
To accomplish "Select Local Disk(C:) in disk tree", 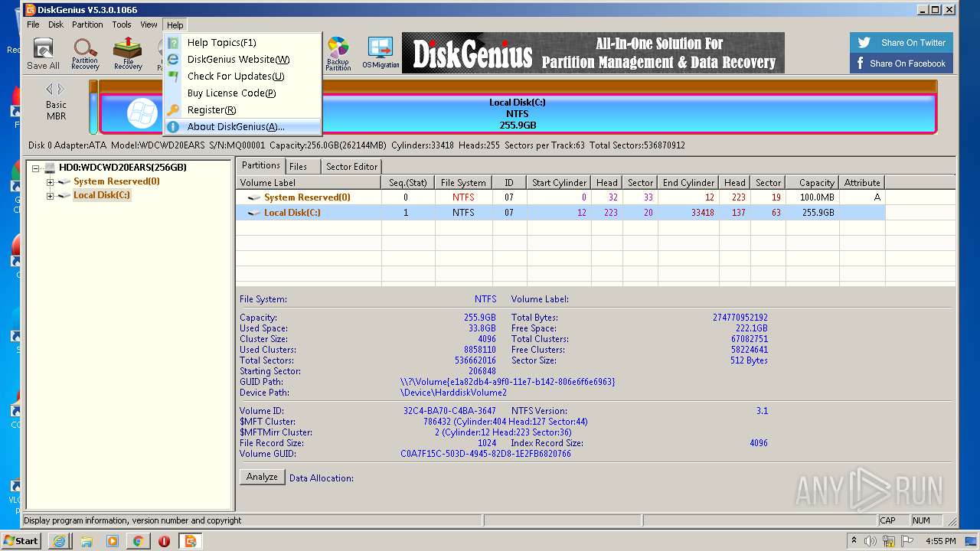I will tap(102, 195).
